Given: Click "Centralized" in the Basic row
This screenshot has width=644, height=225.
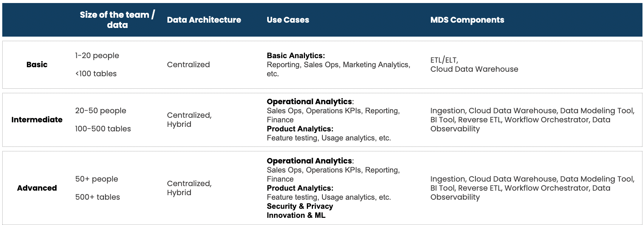Looking at the screenshot, I should (188, 65).
